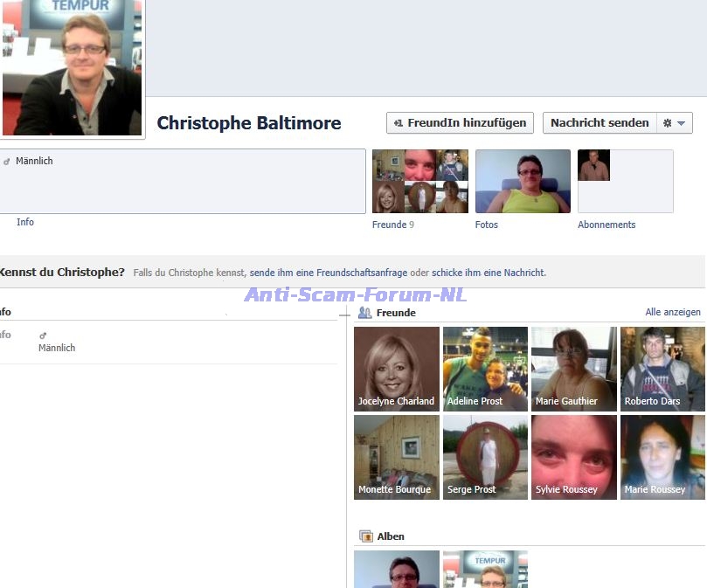Image resolution: width=707 pixels, height=588 pixels.
Task: Open Serge Prost's friend thumbnail
Action: pyautogui.click(x=485, y=457)
